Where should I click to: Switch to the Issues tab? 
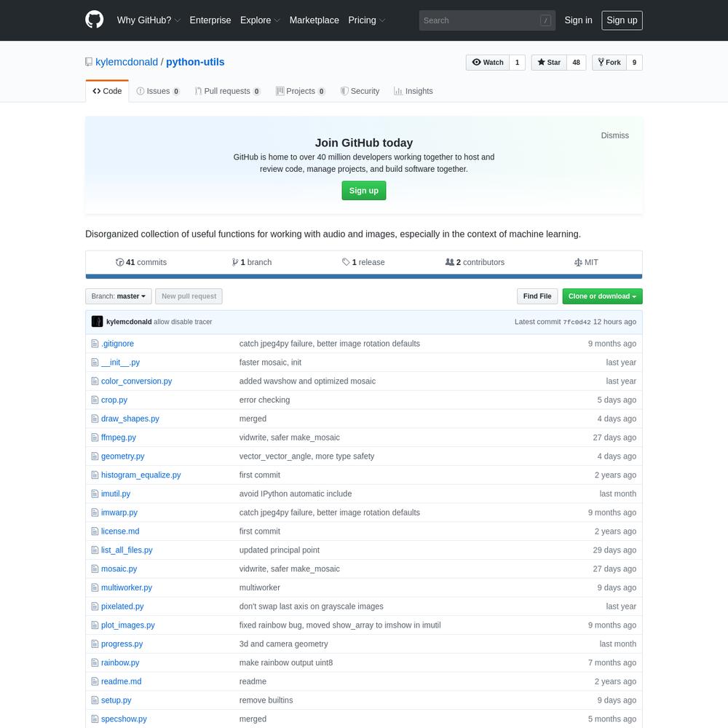point(158,91)
